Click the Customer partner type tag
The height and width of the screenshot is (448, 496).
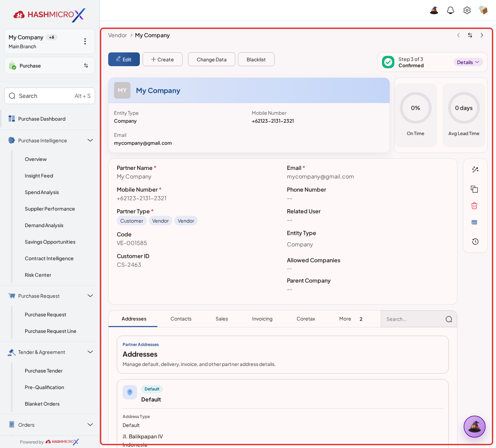(132, 221)
